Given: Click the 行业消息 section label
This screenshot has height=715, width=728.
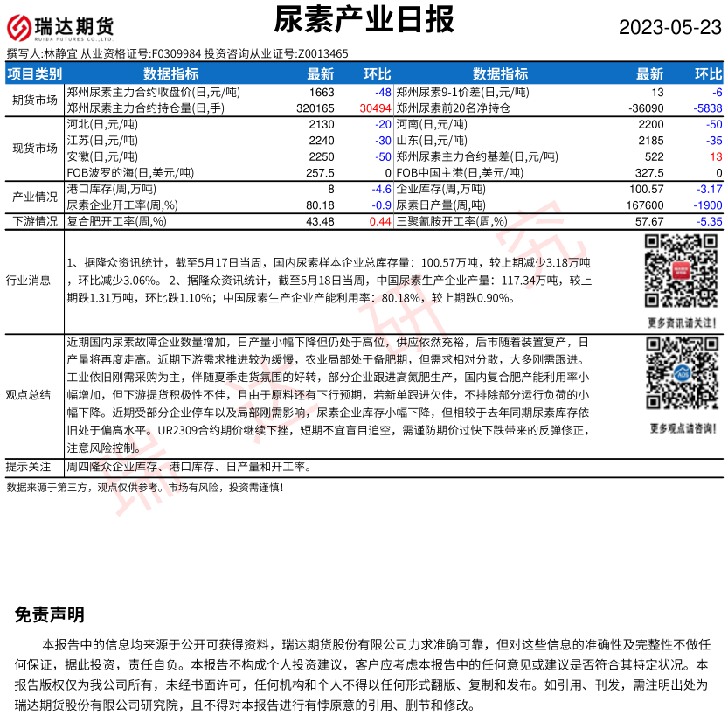Looking at the screenshot, I should pos(34,281).
